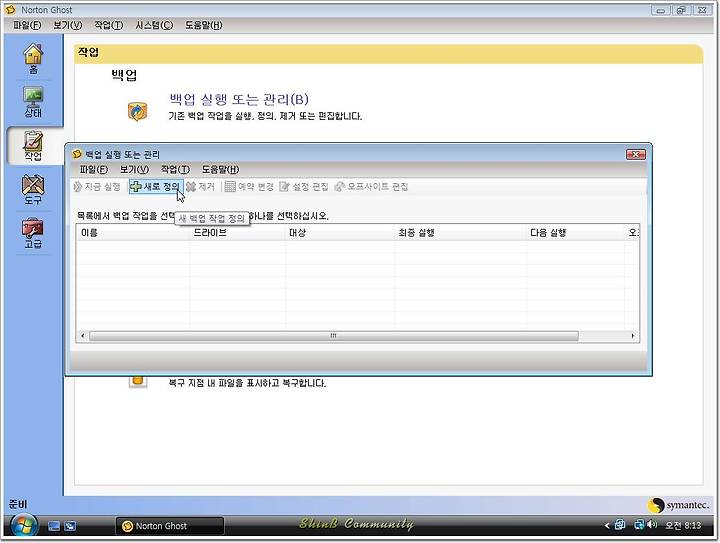Click the volume speaker tray icon
This screenshot has width=720, height=543.
click(x=652, y=525)
